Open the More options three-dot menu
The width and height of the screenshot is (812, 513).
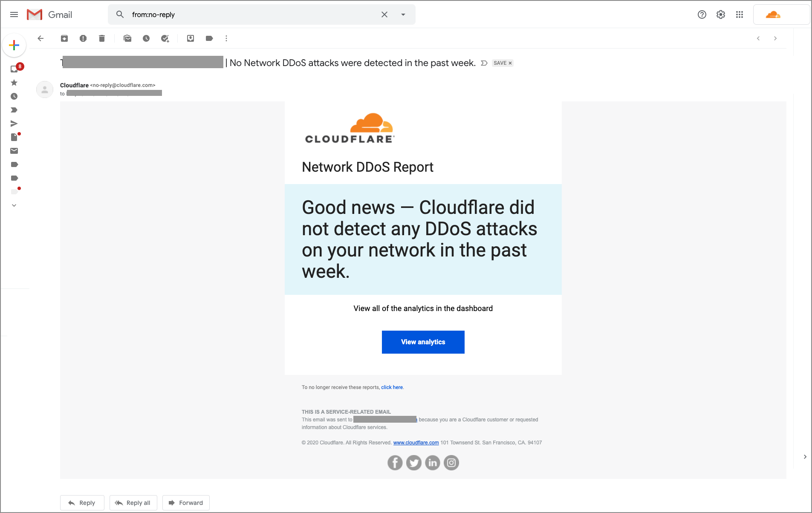(x=226, y=38)
